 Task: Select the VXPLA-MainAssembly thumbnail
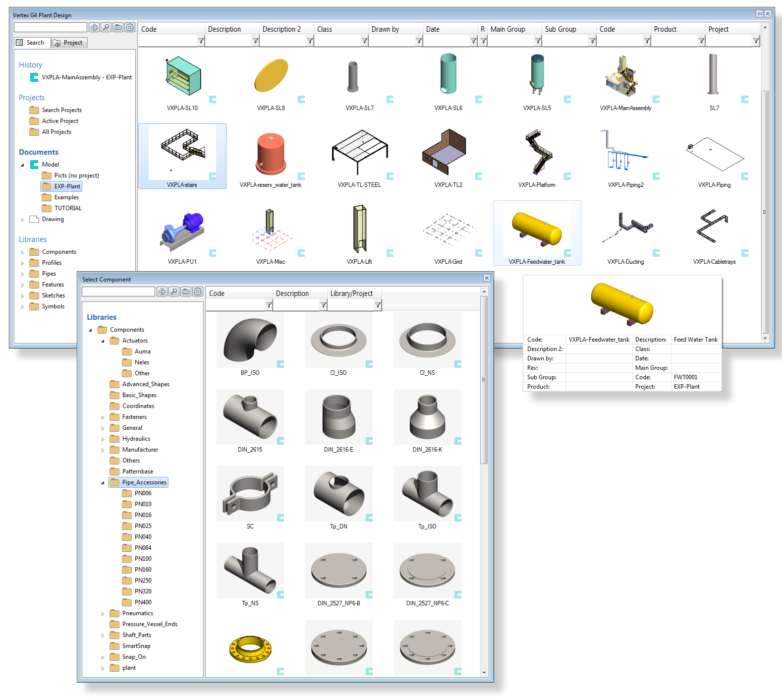click(625, 77)
